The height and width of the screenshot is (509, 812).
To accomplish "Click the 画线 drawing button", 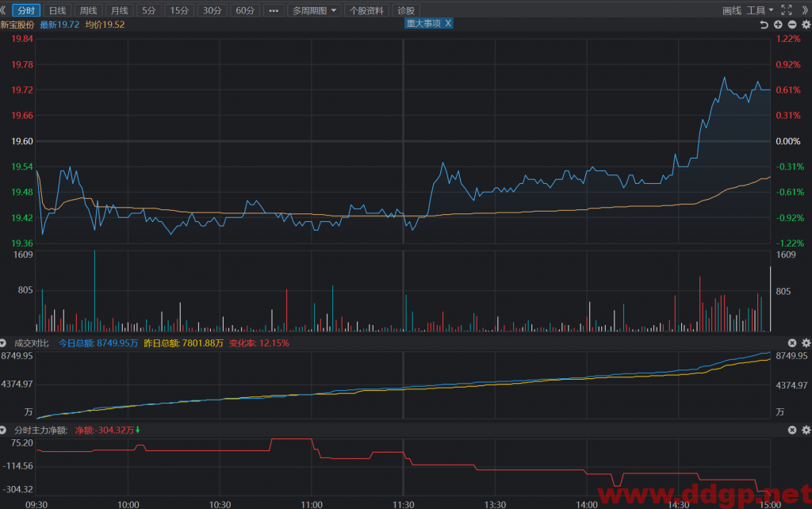I will (732, 10).
